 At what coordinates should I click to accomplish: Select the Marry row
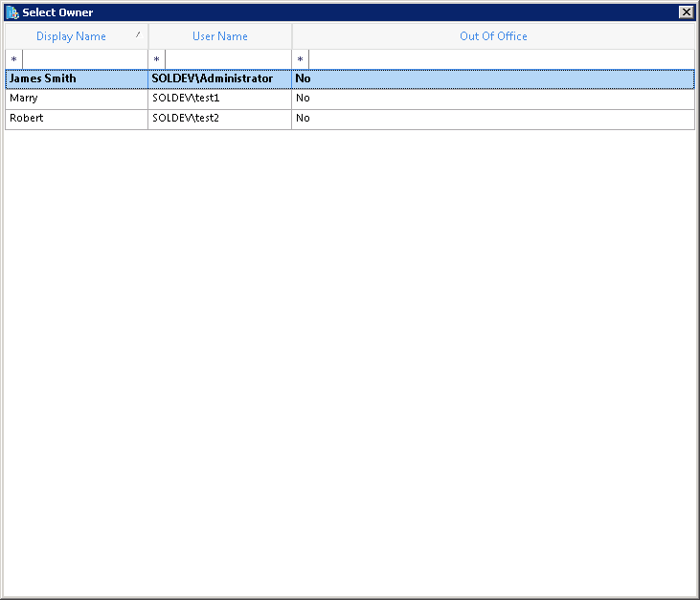[350, 99]
